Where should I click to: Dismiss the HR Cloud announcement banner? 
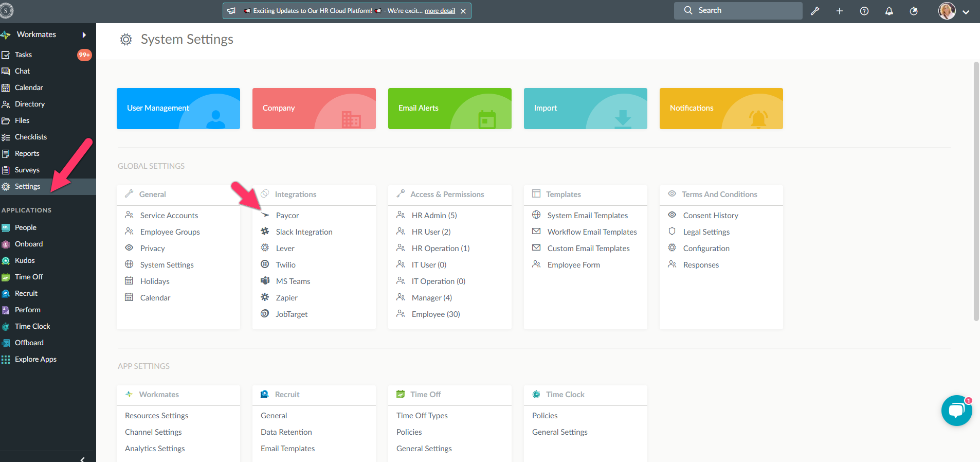coord(463,11)
